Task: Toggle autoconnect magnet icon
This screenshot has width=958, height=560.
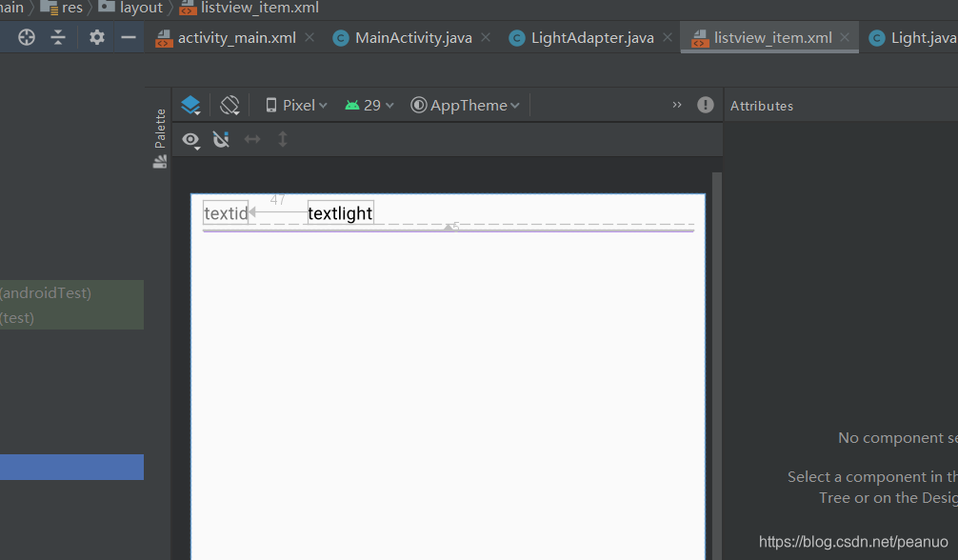Action: [x=221, y=139]
